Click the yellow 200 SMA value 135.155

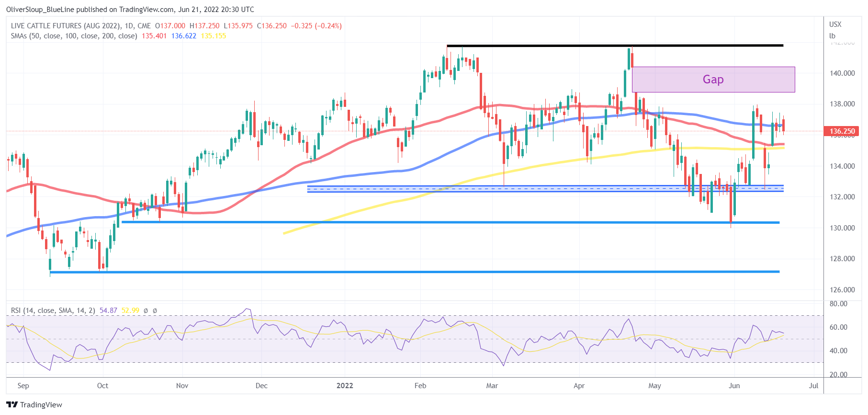tap(214, 36)
